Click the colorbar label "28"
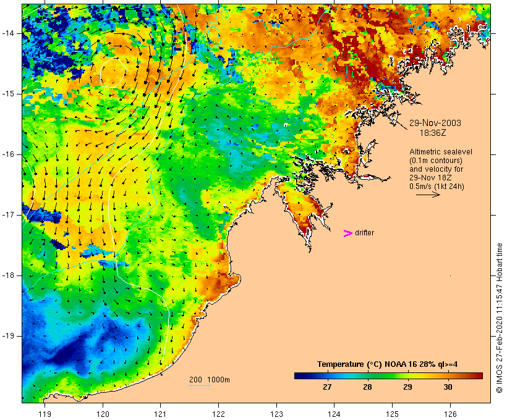 (x=367, y=387)
